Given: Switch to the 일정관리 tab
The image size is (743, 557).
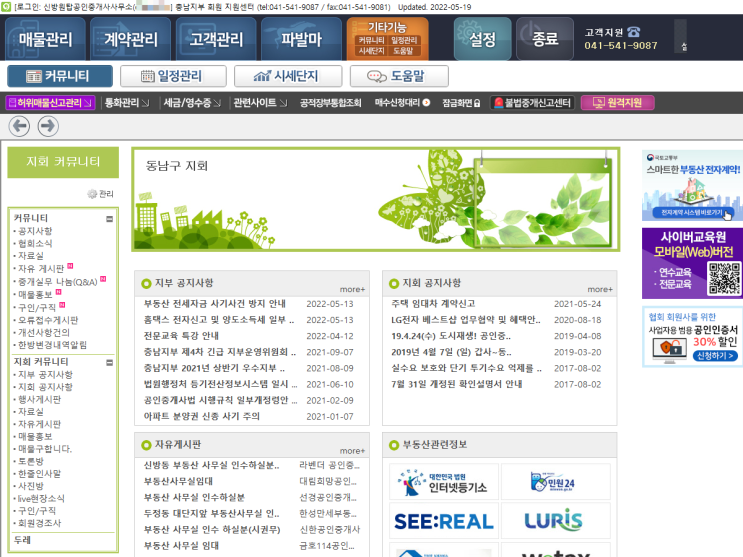Looking at the screenshot, I should point(173,76).
